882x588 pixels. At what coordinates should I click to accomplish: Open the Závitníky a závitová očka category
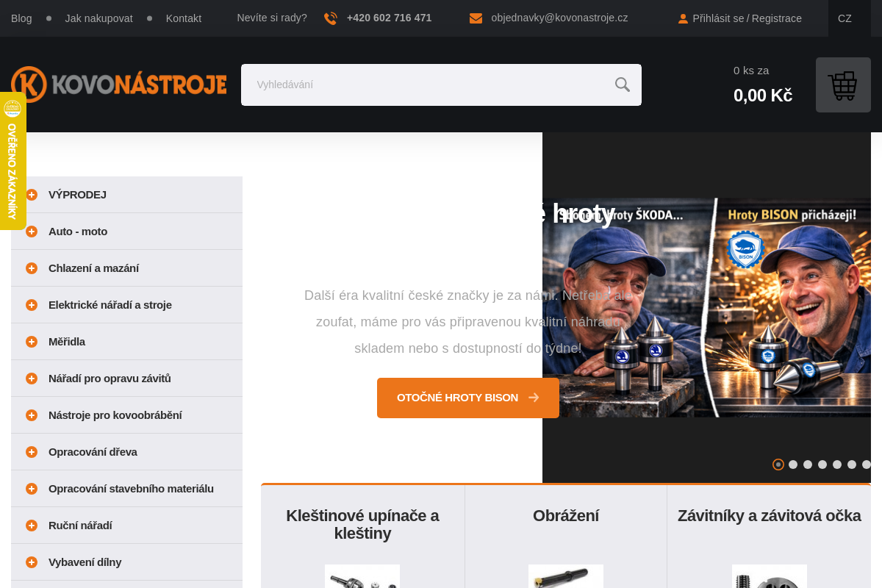click(x=769, y=515)
